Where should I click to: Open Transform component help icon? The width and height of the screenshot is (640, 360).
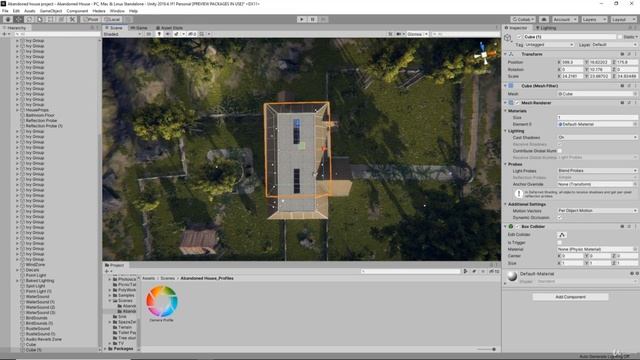(622, 54)
